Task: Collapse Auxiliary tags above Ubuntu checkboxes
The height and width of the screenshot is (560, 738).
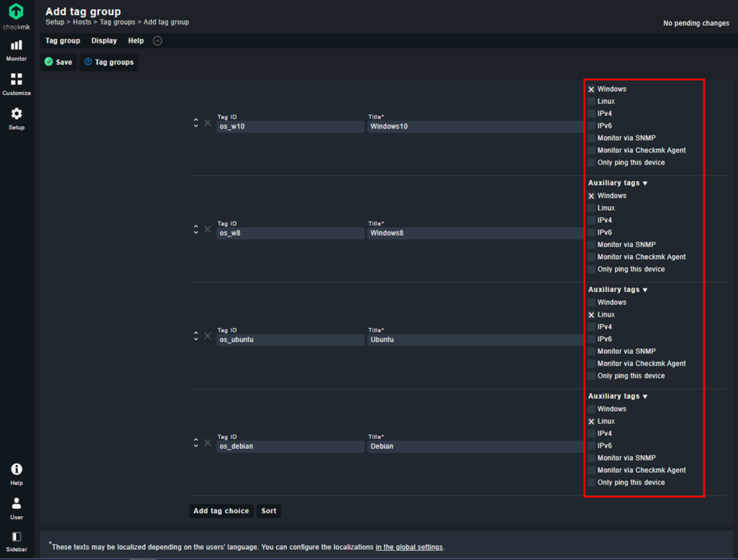Action: point(618,290)
